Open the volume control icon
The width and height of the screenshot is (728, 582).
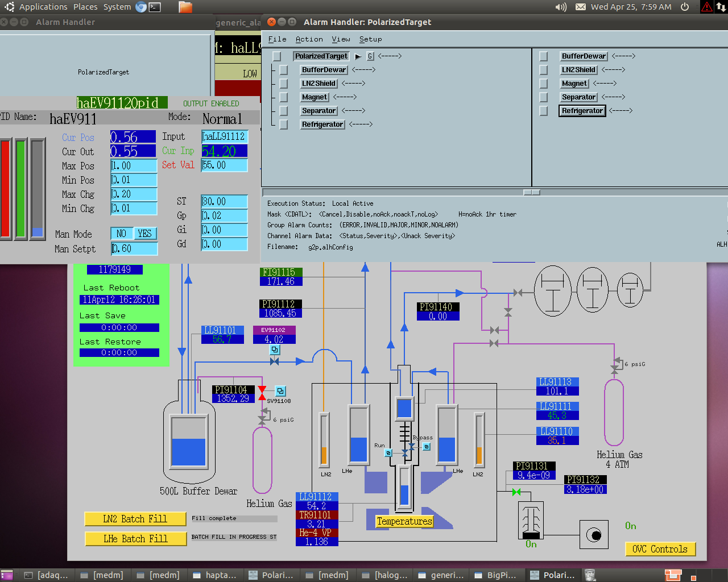[x=561, y=7]
